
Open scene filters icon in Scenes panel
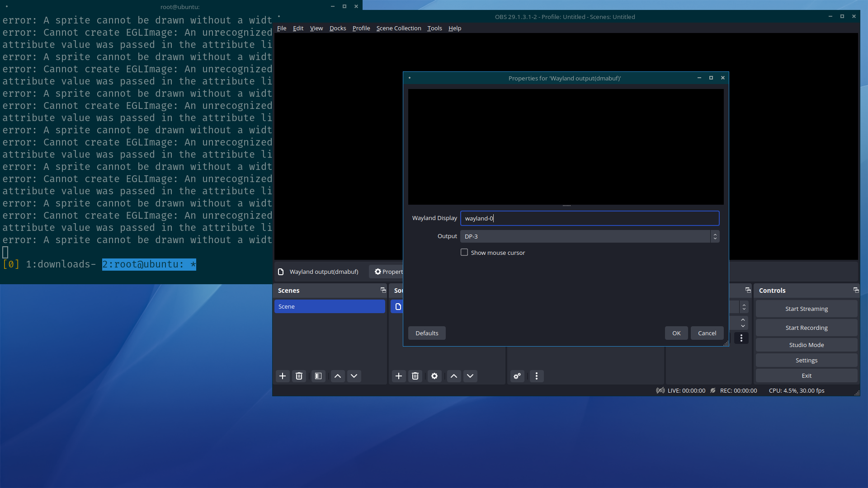(318, 376)
